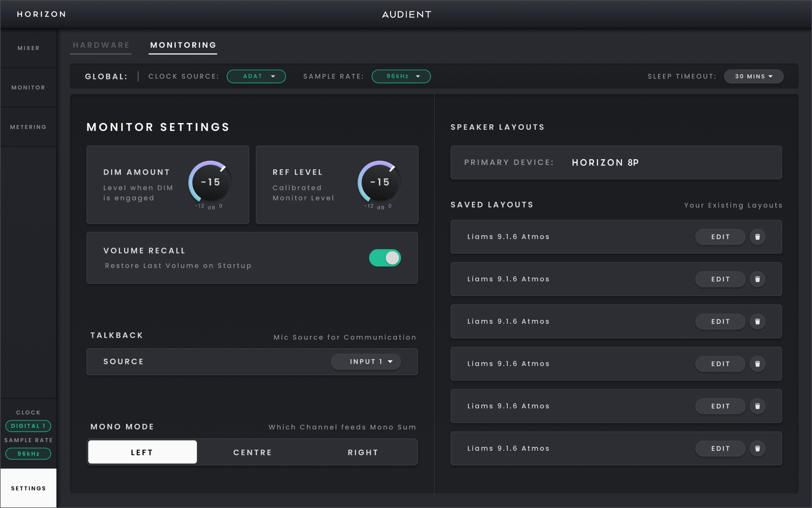Edit the first Liams 9.1.6 Atmos layout
812x508 pixels.
720,237
